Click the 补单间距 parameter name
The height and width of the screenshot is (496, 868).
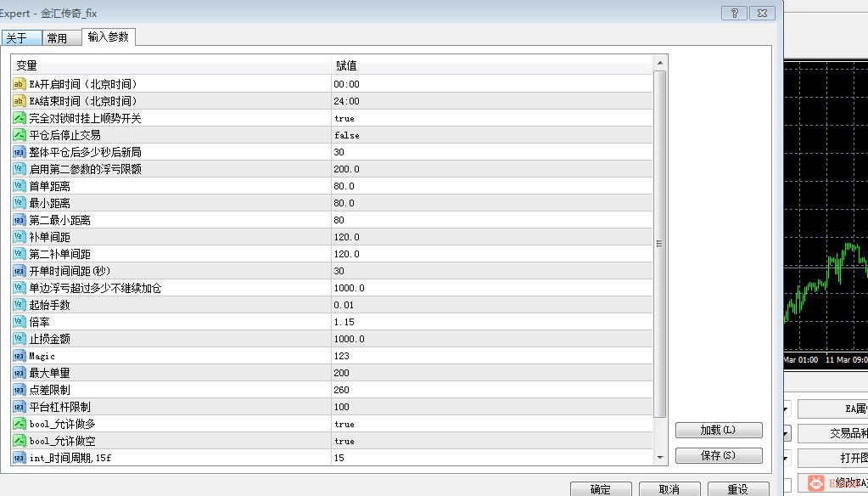coord(50,237)
